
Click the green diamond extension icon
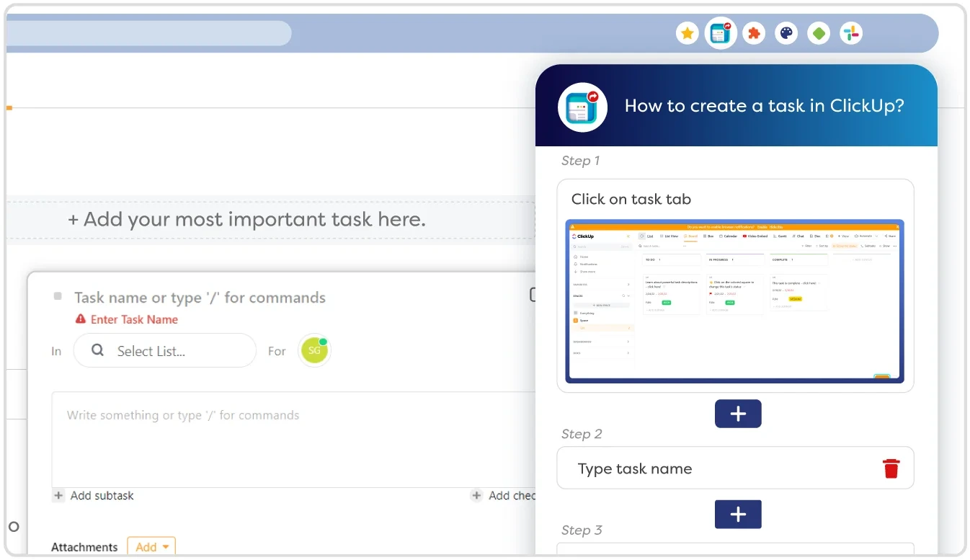tap(819, 33)
